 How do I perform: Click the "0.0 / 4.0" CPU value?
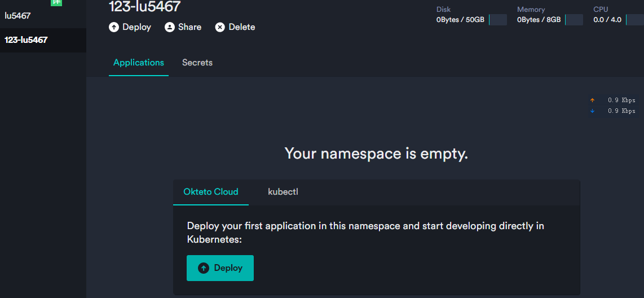[x=607, y=20]
